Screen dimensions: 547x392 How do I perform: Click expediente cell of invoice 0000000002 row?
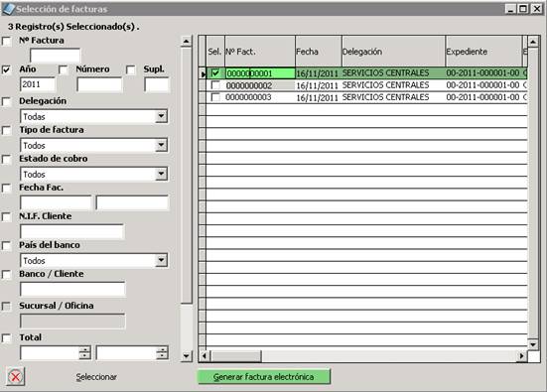[483, 85]
